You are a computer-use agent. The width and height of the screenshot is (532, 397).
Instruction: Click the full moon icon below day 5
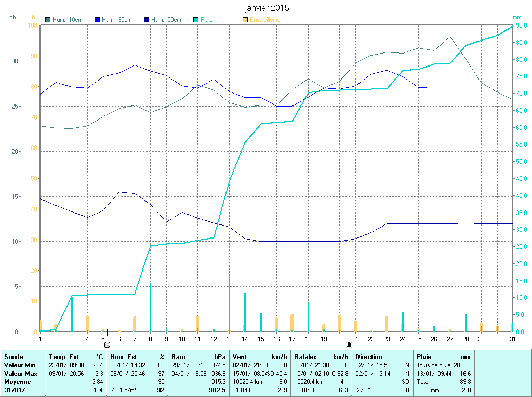pyautogui.click(x=107, y=344)
